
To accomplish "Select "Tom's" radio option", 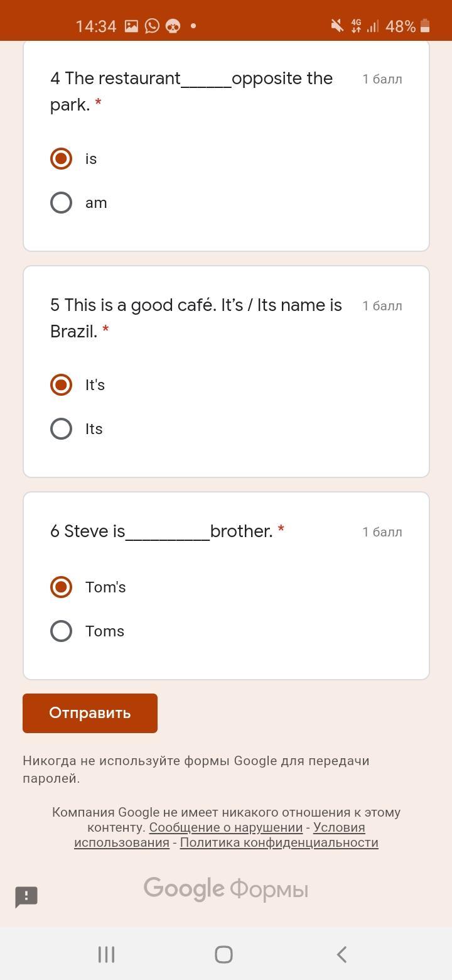I will click(x=61, y=587).
